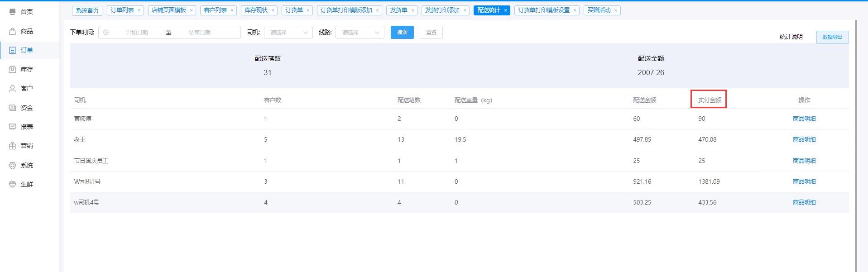
Task: Open the 客户 person icon in sidebar
Action: 13,89
